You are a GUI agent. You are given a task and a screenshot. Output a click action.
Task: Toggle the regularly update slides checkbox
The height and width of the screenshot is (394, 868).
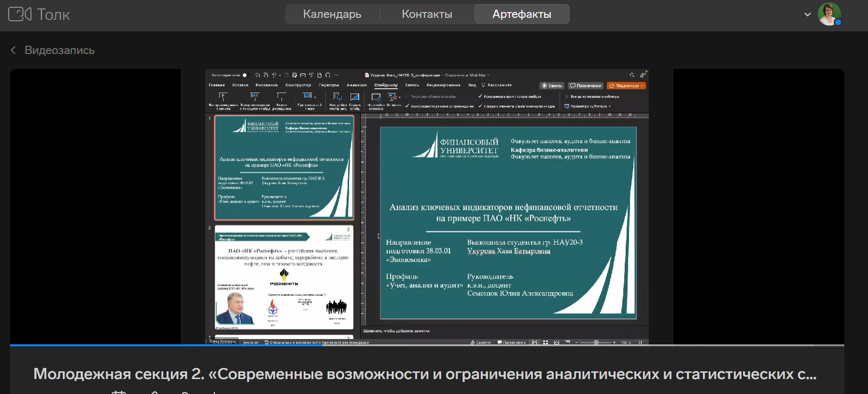(406, 96)
